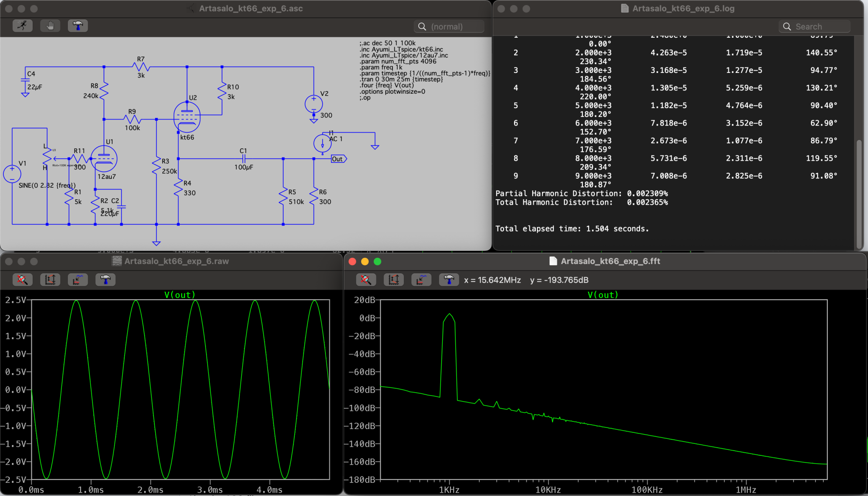Minimize the .fft window with yellow button
This screenshot has height=496, width=868.
coord(365,262)
